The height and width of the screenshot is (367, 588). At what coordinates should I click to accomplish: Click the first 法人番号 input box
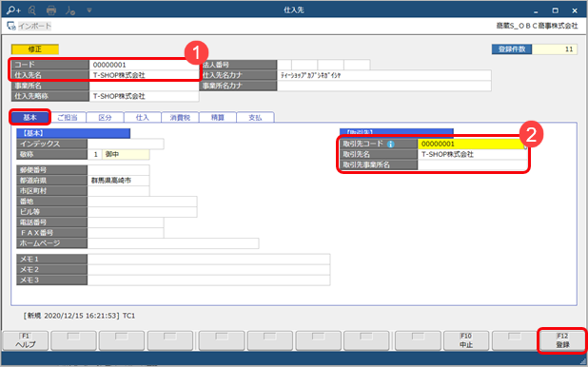point(284,65)
